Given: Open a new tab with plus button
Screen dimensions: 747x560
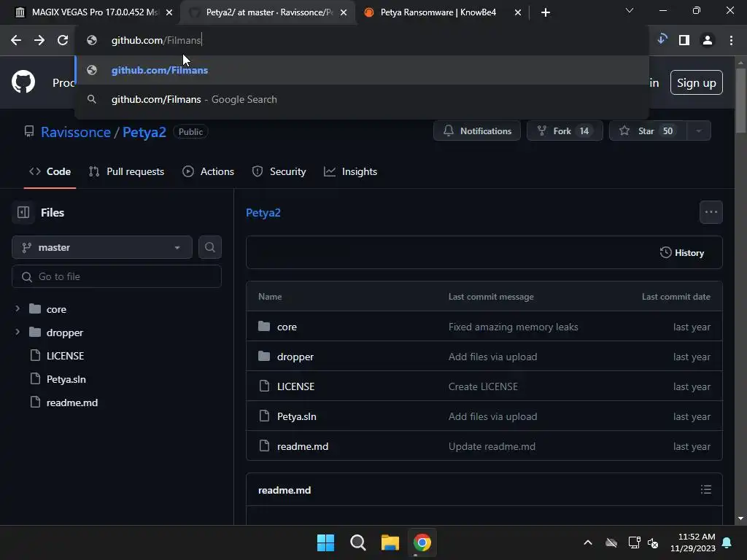Looking at the screenshot, I should point(546,12).
